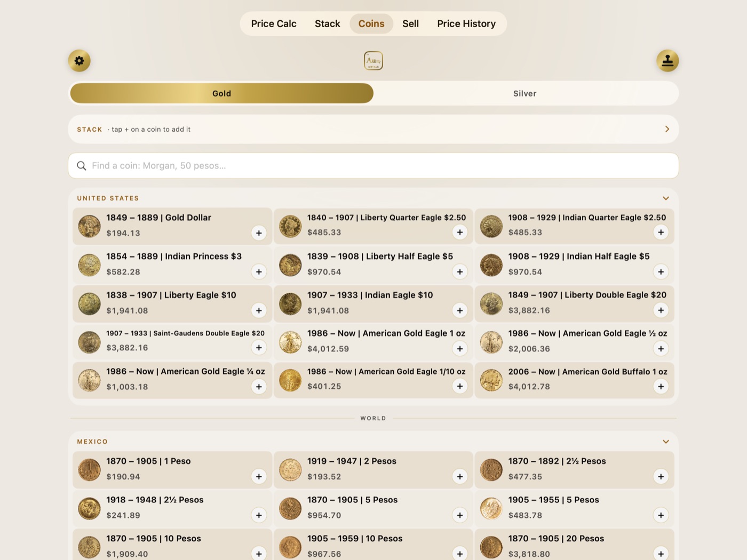The height and width of the screenshot is (560, 747).
Task: Click the American Gold Buffalo coin image
Action: 491,380
